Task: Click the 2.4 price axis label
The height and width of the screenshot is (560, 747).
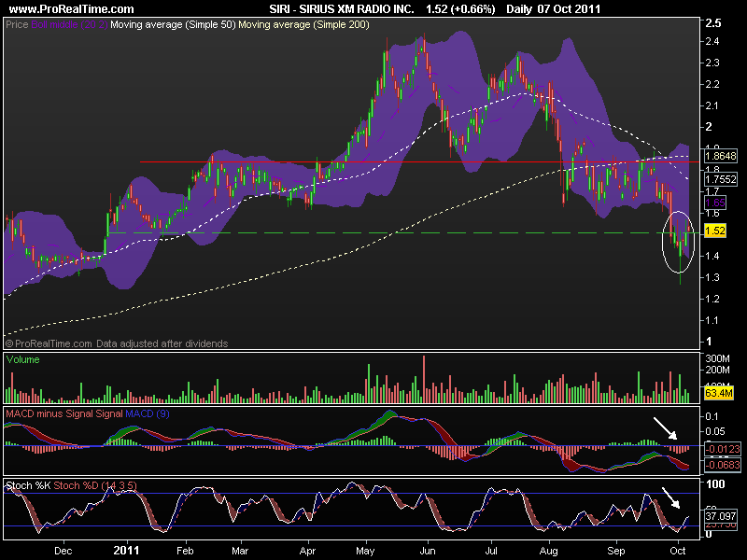Action: tap(712, 41)
